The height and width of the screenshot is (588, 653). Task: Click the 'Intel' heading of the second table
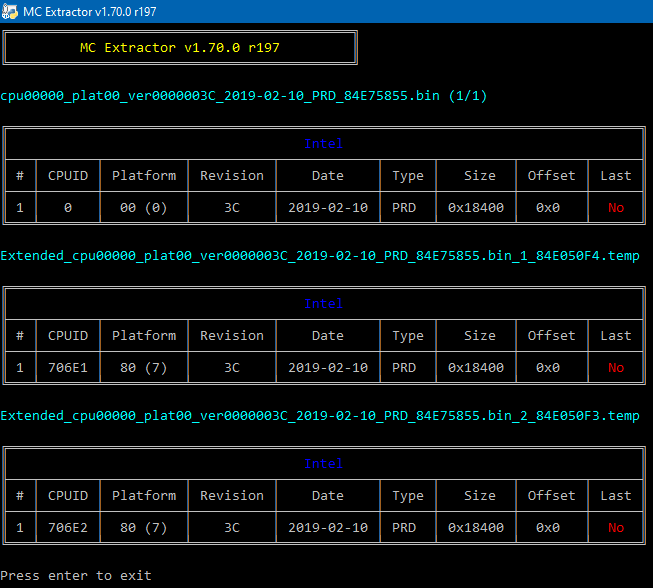point(323,304)
